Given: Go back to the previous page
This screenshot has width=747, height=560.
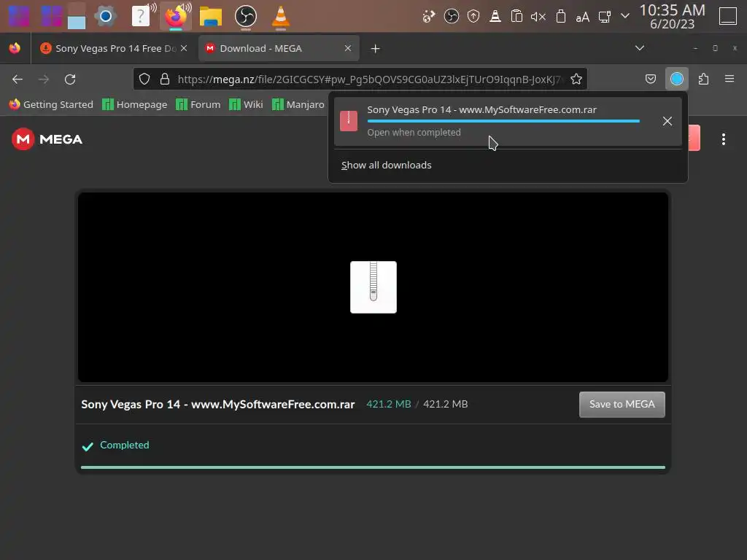Looking at the screenshot, I should click(x=18, y=79).
